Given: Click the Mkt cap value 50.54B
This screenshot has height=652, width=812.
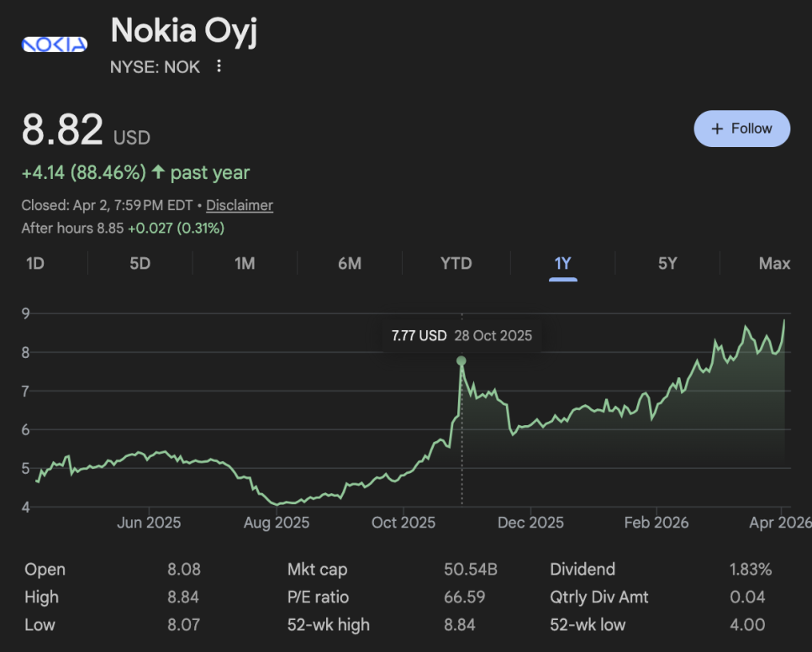Looking at the screenshot, I should click(x=471, y=570).
